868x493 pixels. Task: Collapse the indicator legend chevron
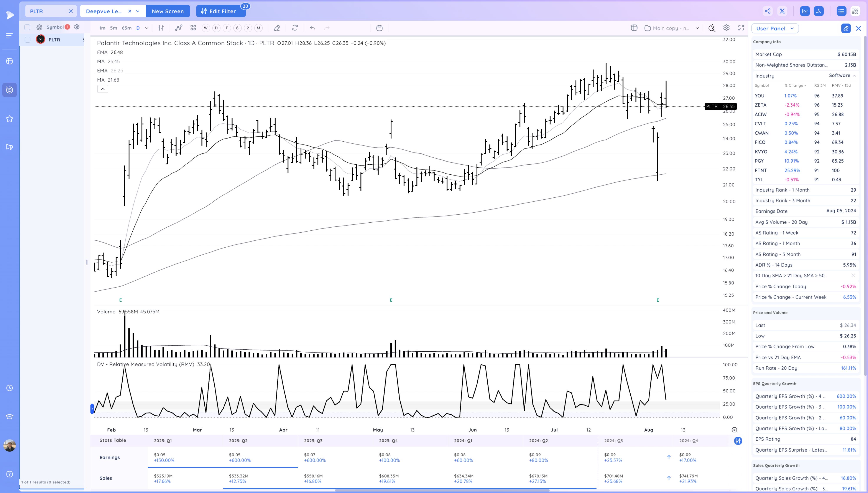102,89
